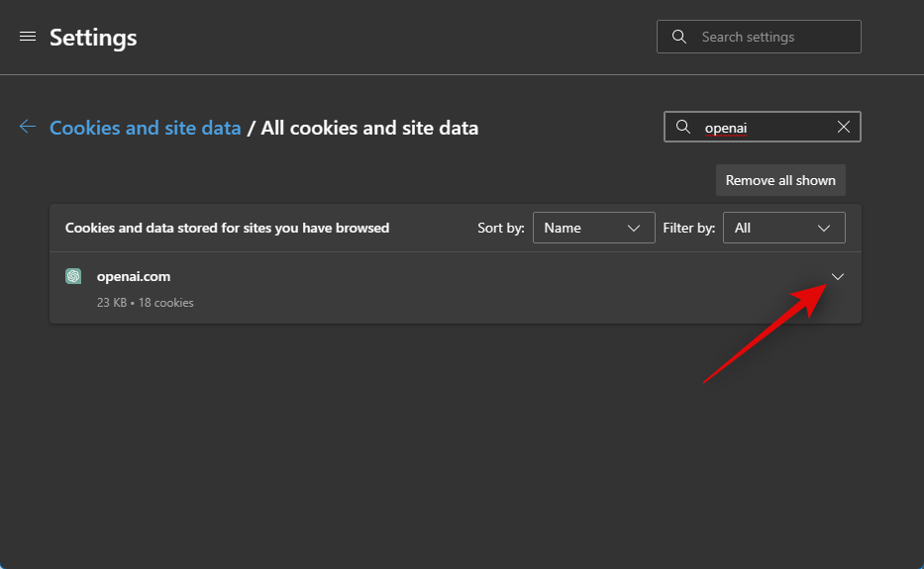Click the Sort by label
The image size is (924, 569).
point(500,228)
